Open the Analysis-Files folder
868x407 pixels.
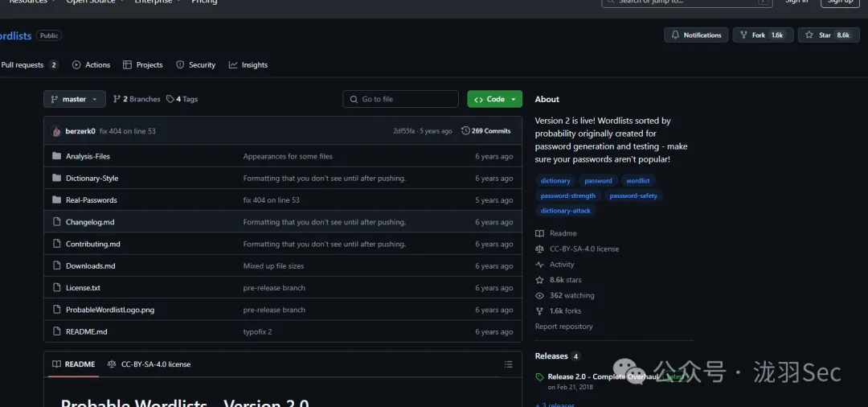pyautogui.click(x=88, y=156)
